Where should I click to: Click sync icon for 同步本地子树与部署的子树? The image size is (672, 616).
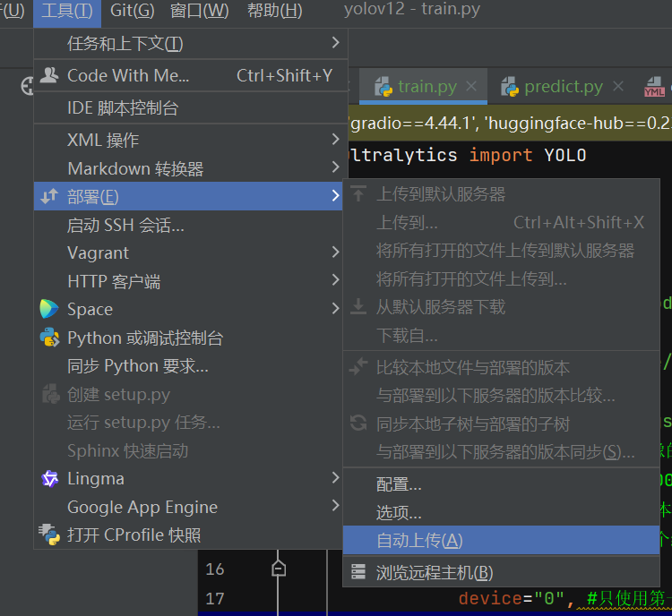point(358,423)
